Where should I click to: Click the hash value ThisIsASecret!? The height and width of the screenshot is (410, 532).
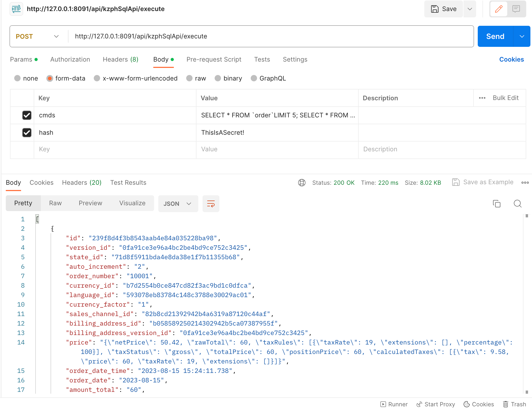point(277,133)
